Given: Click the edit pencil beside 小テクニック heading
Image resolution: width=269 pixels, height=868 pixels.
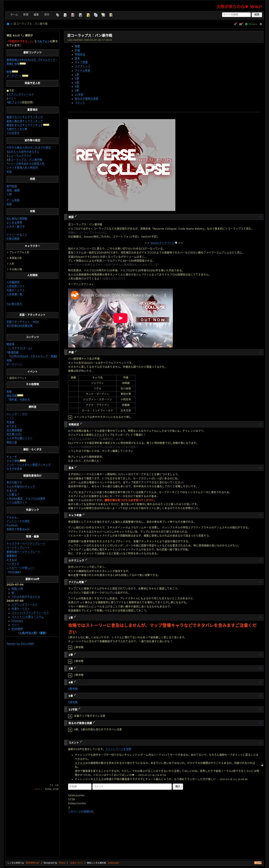Looking at the screenshot, I should (86, 560).
